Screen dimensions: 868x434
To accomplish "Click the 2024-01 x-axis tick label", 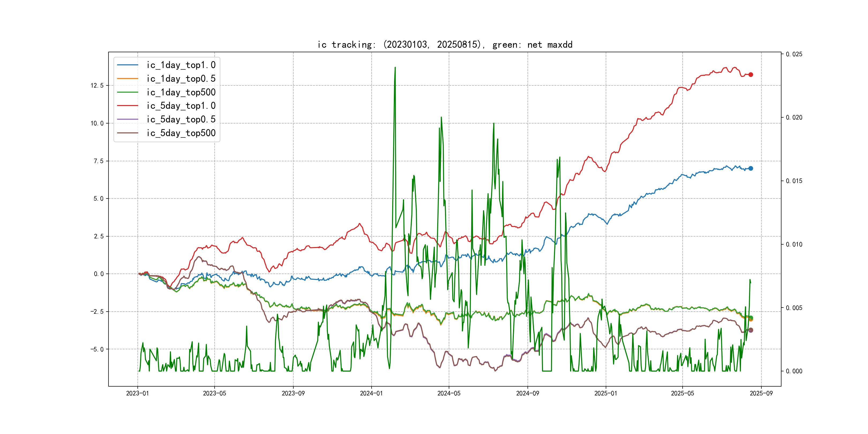I will 371,393.
